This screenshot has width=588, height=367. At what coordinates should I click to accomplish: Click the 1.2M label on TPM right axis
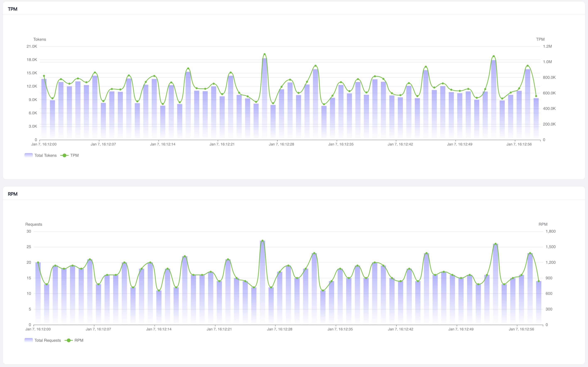coord(547,46)
